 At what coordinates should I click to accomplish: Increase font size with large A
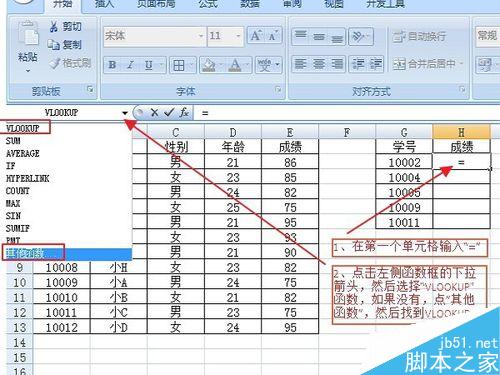coord(256,36)
